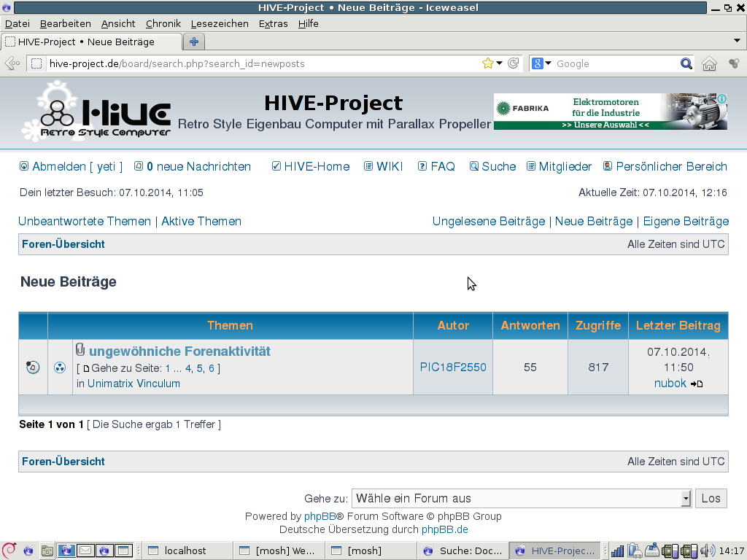The image size is (747, 560).
Task: Open a new tab with the plus button
Action: [193, 42]
